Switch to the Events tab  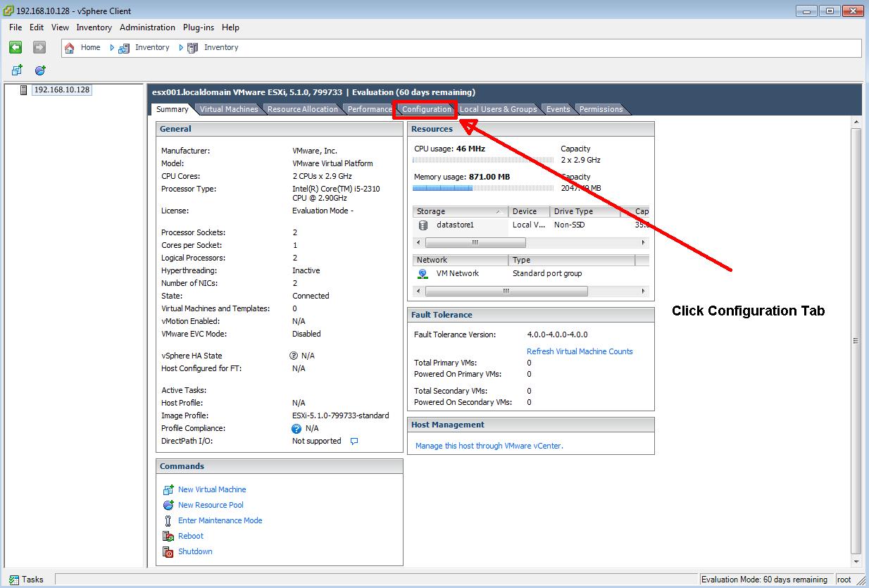[557, 109]
